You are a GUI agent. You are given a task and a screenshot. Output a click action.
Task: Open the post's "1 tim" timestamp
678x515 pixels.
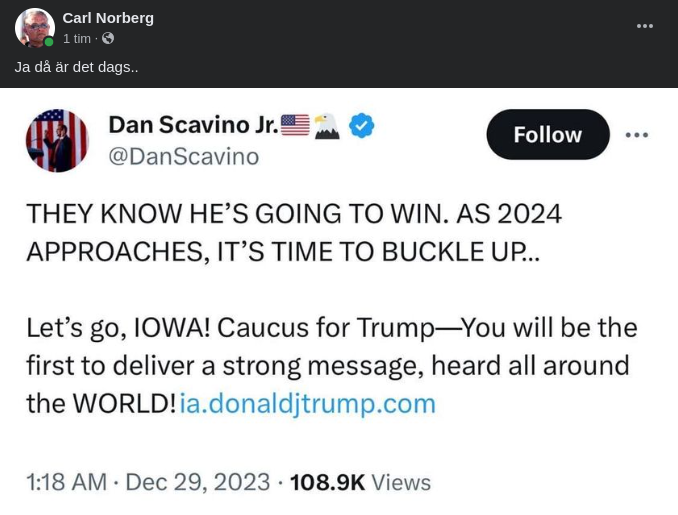tap(77, 38)
